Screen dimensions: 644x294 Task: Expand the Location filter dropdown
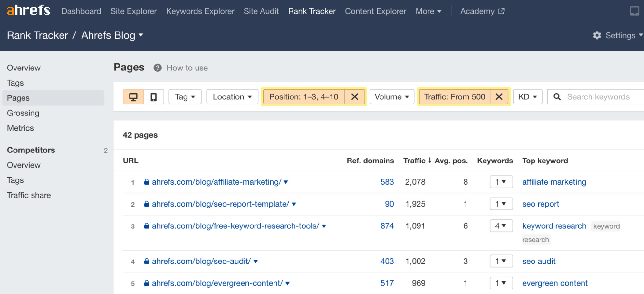[x=232, y=97]
